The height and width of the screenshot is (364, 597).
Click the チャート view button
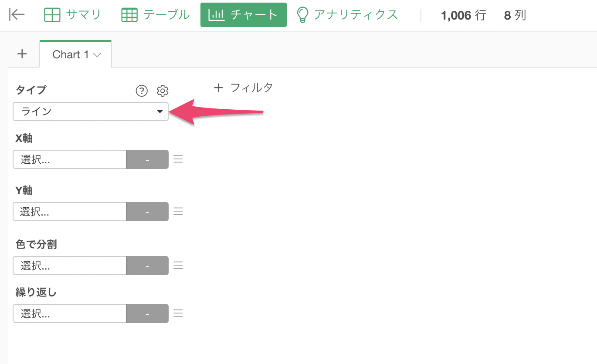[x=244, y=15]
